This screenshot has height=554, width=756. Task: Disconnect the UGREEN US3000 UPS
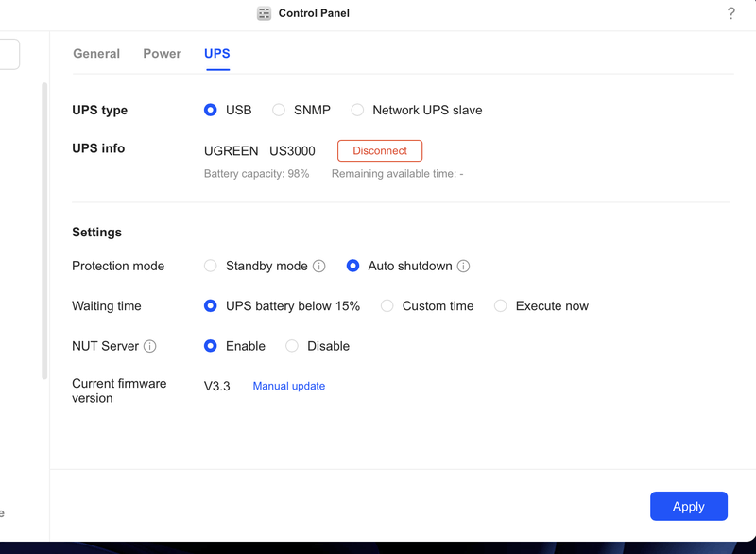[380, 151]
